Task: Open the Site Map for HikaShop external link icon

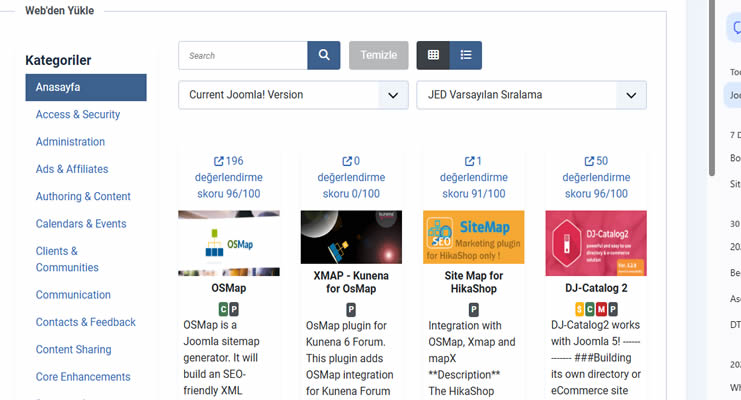Action: coord(469,161)
